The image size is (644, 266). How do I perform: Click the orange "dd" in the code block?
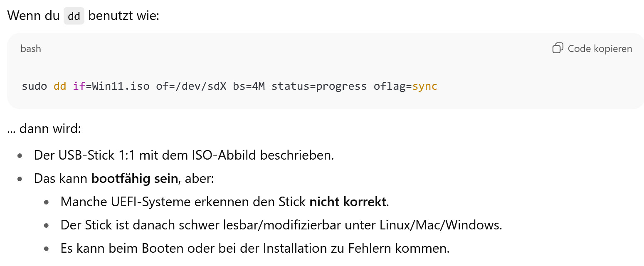pyautogui.click(x=60, y=86)
